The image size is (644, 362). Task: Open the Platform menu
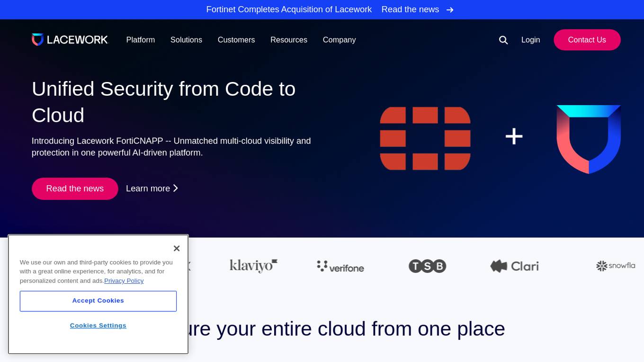coord(141,40)
